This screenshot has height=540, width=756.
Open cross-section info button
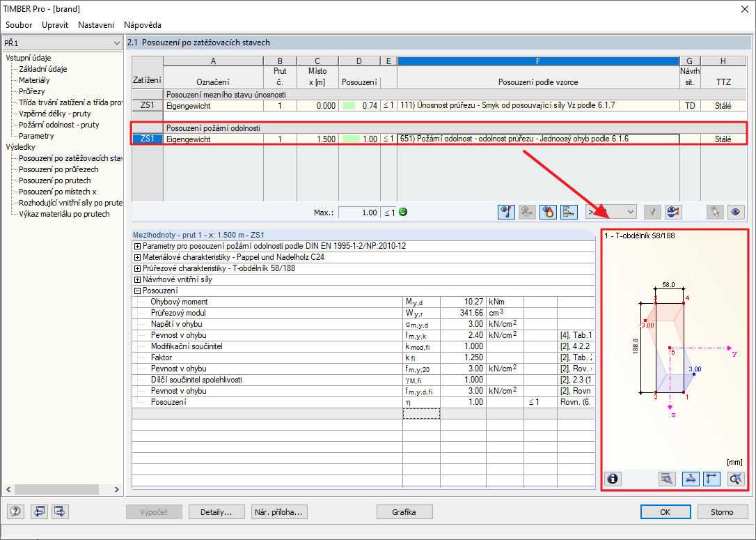click(x=613, y=479)
